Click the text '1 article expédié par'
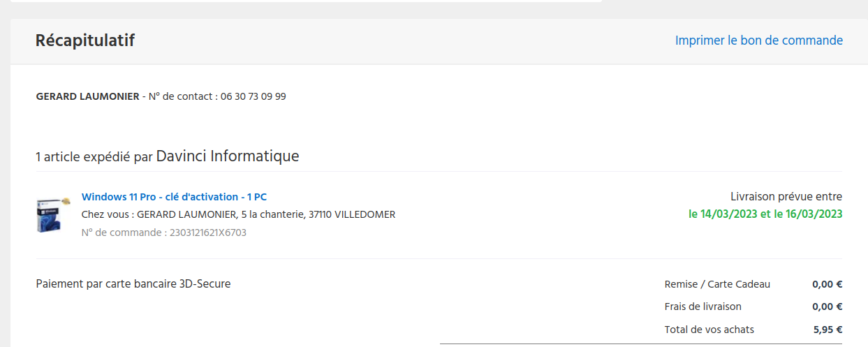Viewport: 868px width, 347px height. coord(94,157)
